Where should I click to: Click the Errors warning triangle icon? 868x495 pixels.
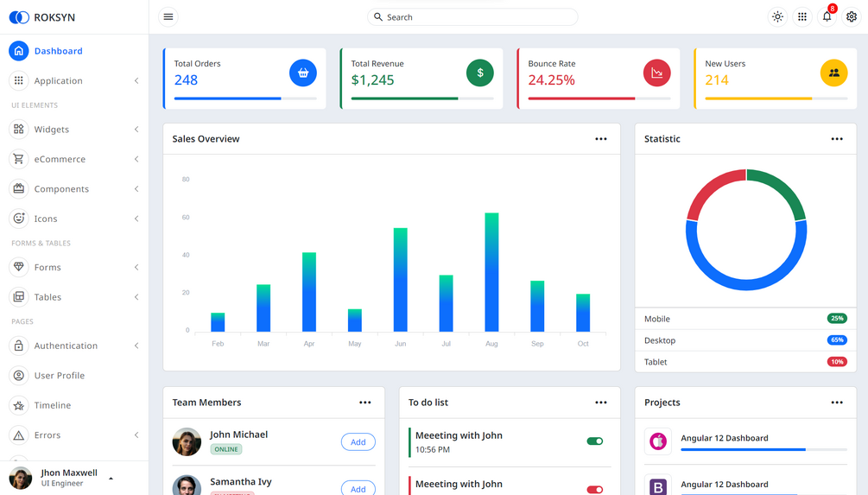click(19, 435)
